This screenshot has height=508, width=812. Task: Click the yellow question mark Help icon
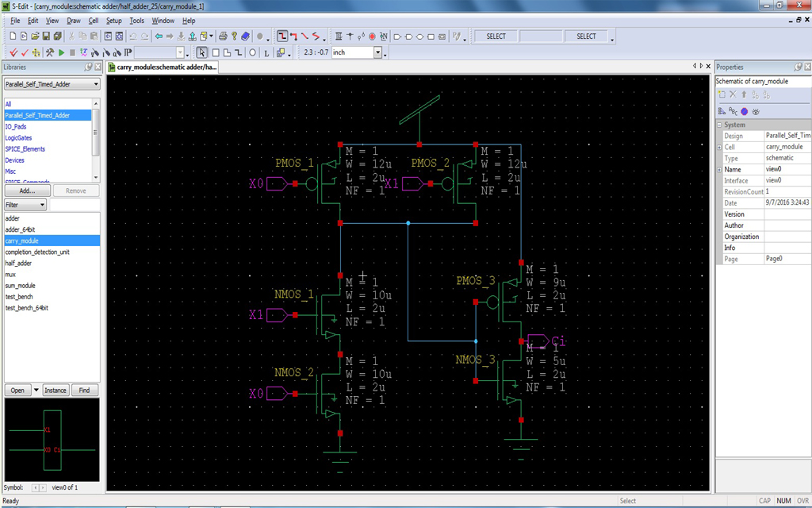pos(234,37)
